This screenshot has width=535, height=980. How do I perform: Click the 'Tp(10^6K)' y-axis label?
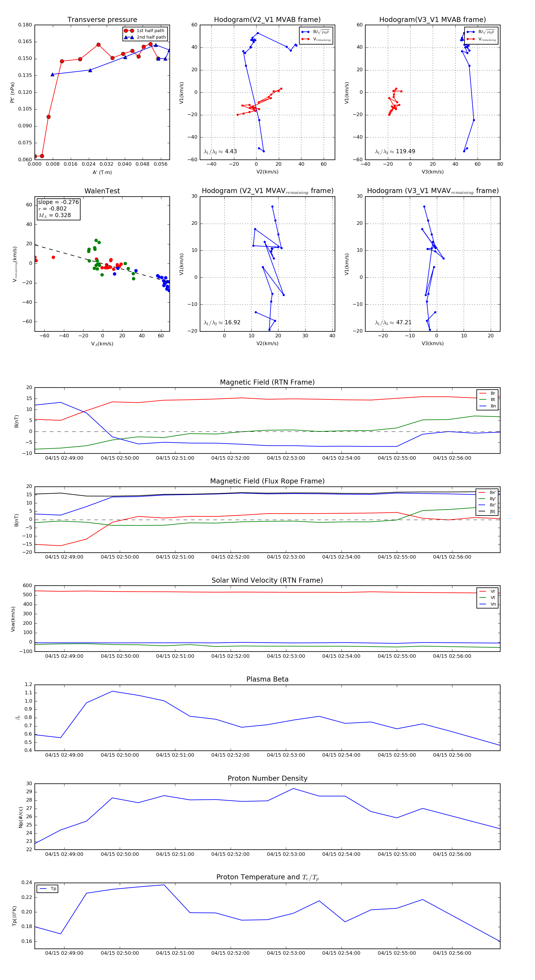point(15,916)
